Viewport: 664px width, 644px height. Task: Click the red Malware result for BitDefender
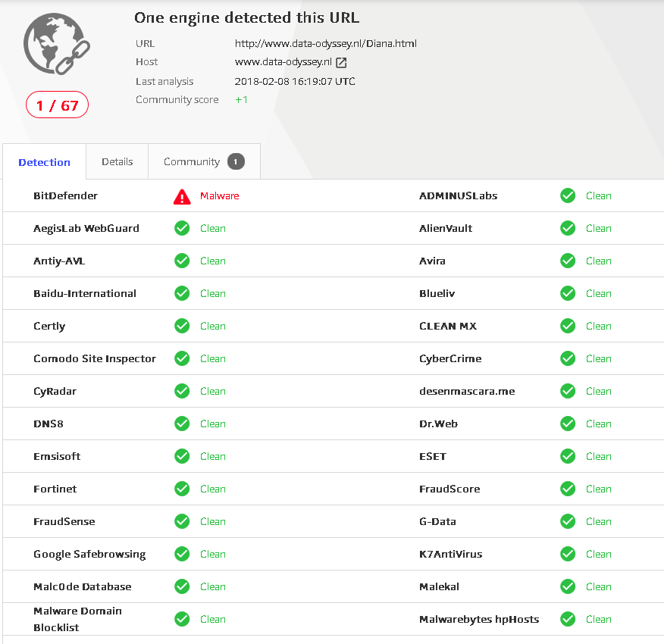(219, 196)
